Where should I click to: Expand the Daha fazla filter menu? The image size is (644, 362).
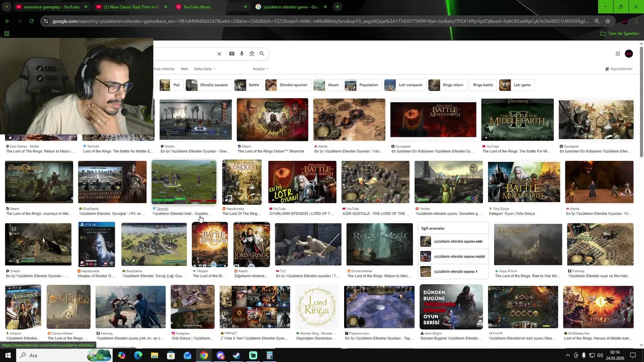coord(204,69)
